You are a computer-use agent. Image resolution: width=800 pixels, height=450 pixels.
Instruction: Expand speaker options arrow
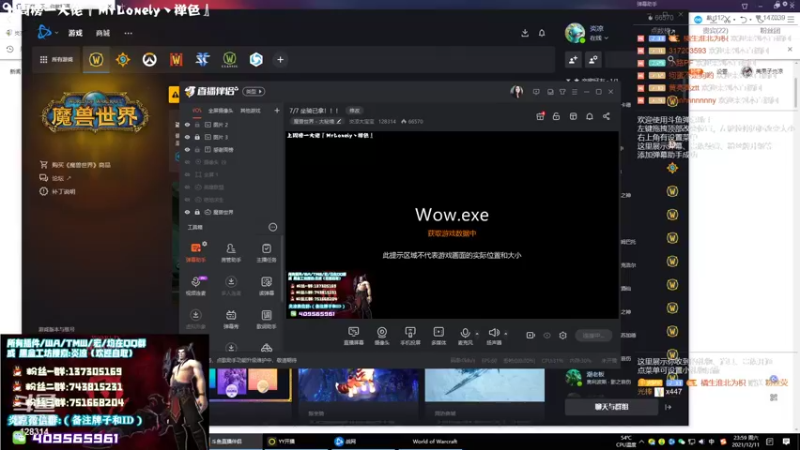(x=506, y=334)
